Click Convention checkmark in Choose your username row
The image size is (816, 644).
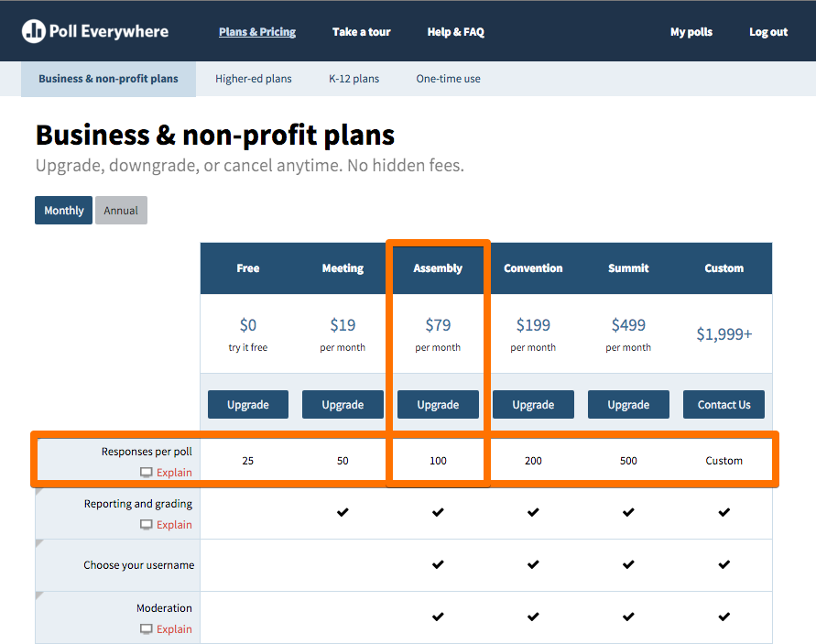tap(533, 564)
